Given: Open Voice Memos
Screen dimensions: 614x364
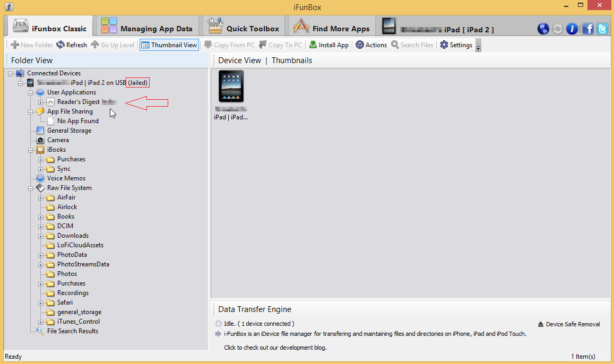Looking at the screenshot, I should tap(66, 178).
